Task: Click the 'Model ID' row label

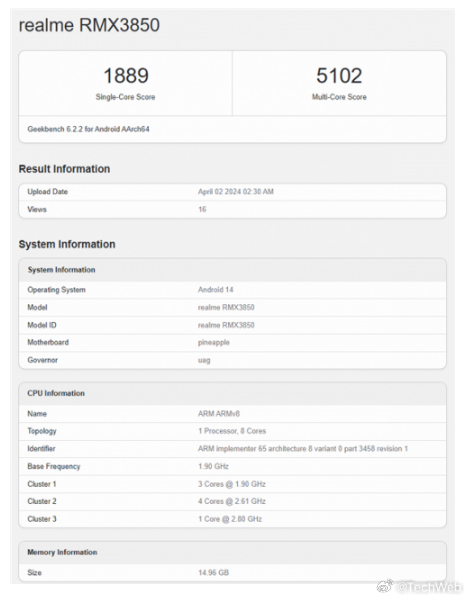Action: point(42,325)
